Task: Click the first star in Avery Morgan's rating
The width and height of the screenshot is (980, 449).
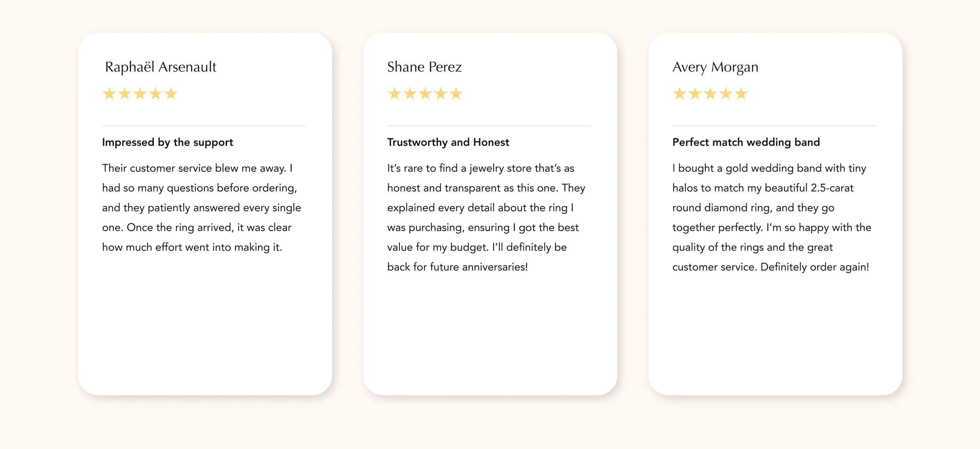Action: click(680, 94)
